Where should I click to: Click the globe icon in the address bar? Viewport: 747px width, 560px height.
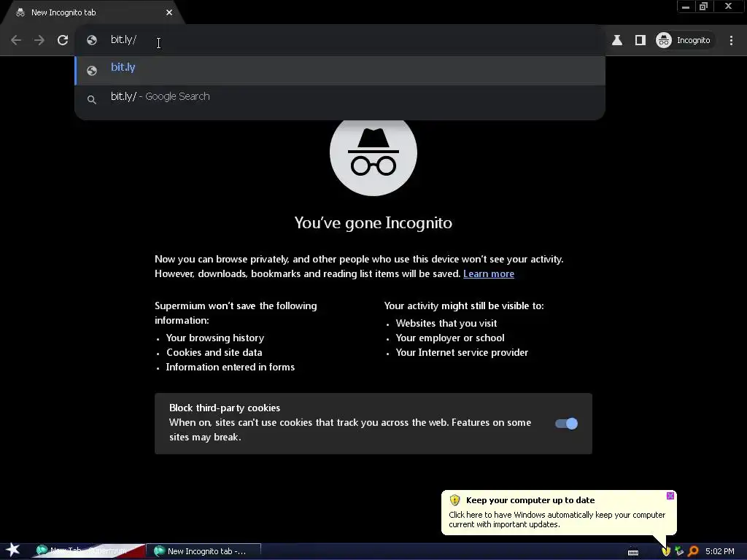[x=92, y=40]
